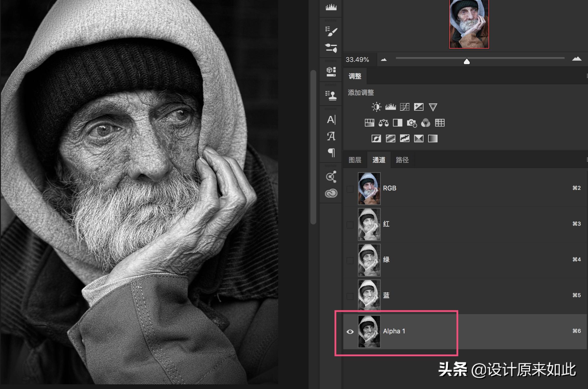Hide the Alpha 1 channel eye icon
The image size is (588, 389).
(x=350, y=331)
